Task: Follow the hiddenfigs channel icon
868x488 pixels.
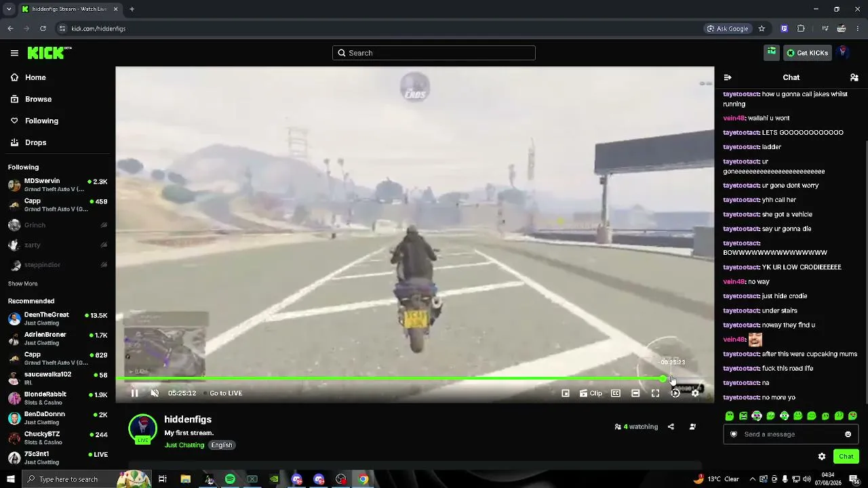Action: tap(692, 427)
